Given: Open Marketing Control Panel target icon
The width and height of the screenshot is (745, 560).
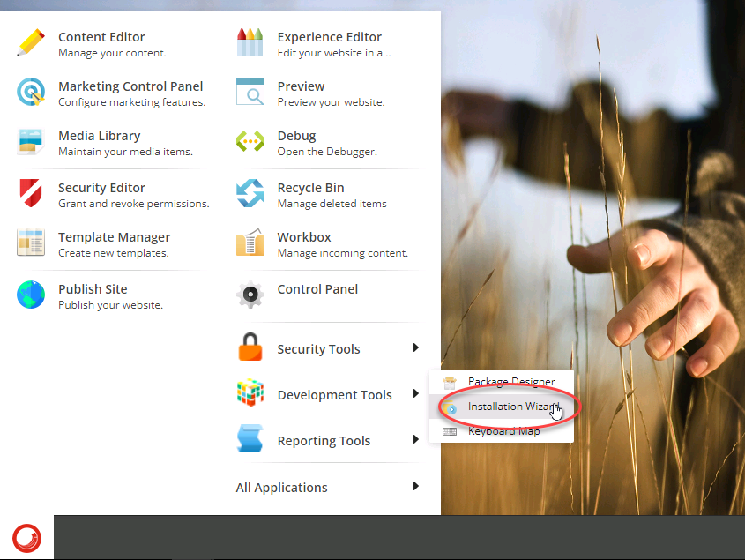Looking at the screenshot, I should (31, 92).
